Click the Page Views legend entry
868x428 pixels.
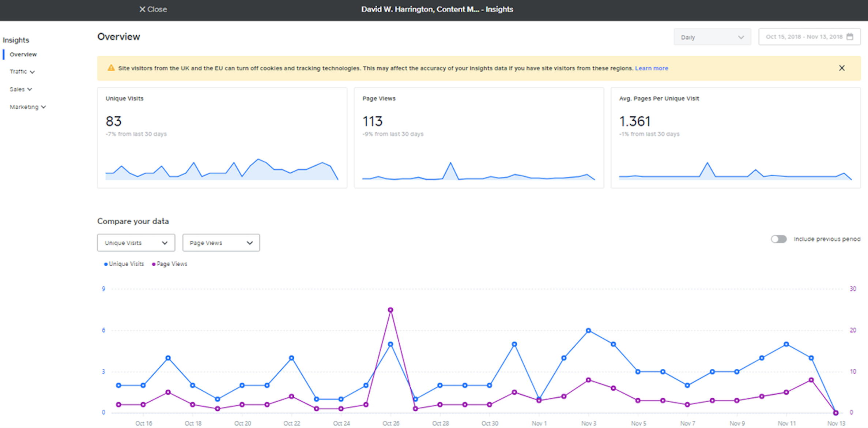pos(169,264)
